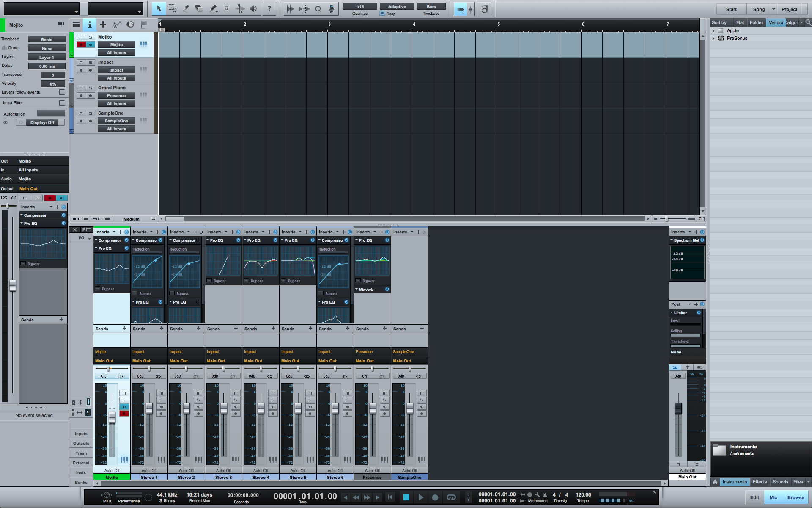Select the Range tool
812x508 pixels.
point(172,8)
